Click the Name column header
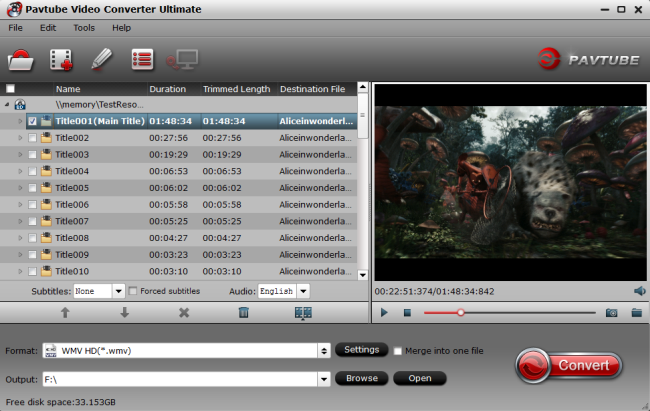Image resolution: width=650 pixels, height=411 pixels. tap(100, 89)
